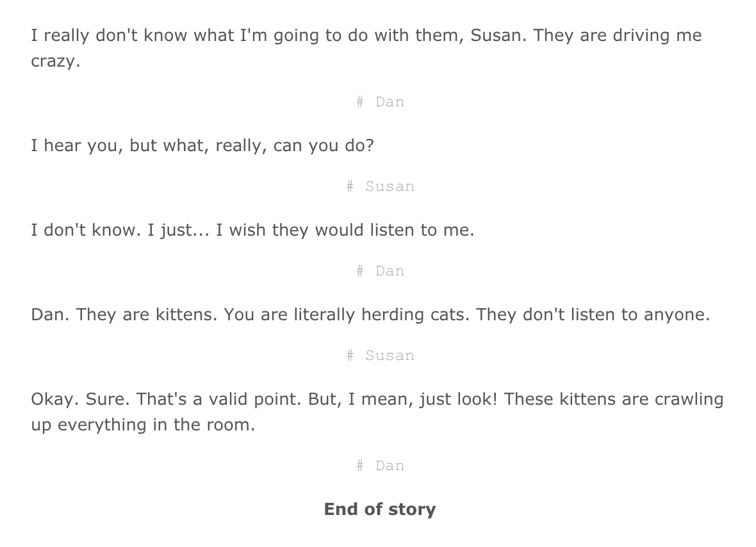Click the bold "End of story" text

coord(380,509)
